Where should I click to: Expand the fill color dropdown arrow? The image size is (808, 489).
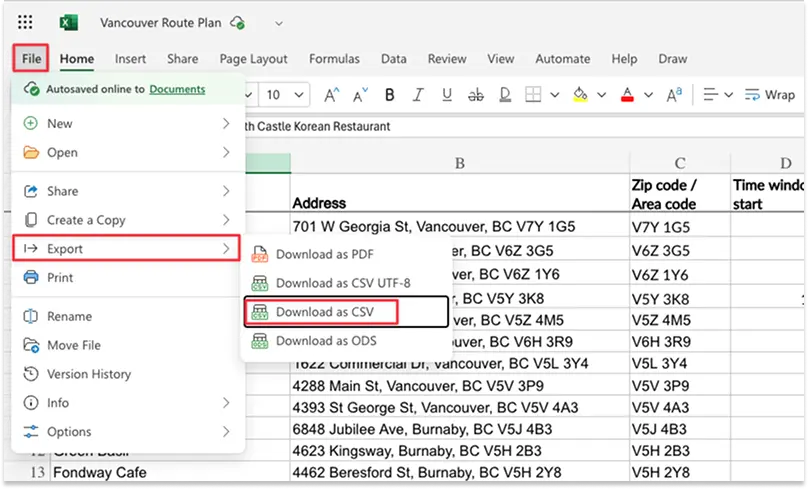click(601, 95)
